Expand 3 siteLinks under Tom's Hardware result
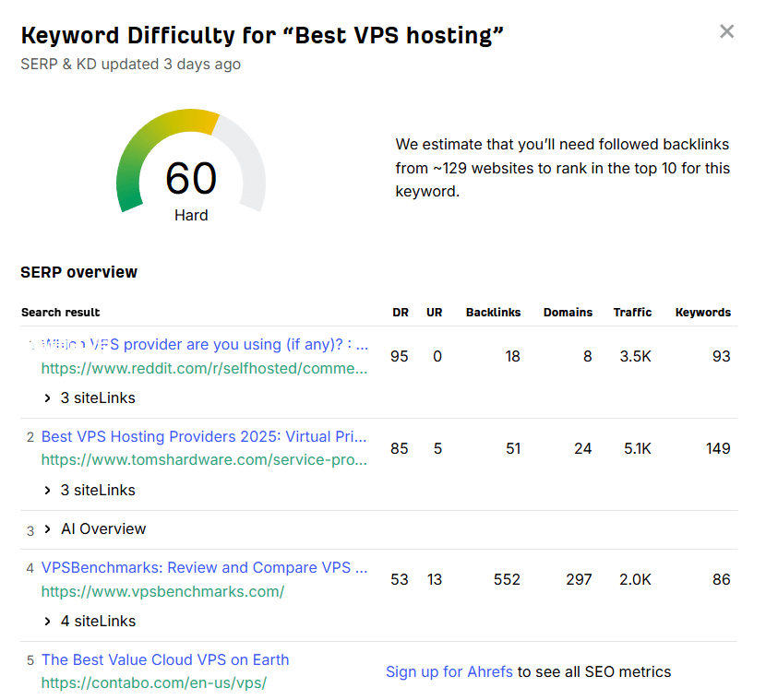Screen dimensions: 766x700 pyautogui.click(x=90, y=491)
